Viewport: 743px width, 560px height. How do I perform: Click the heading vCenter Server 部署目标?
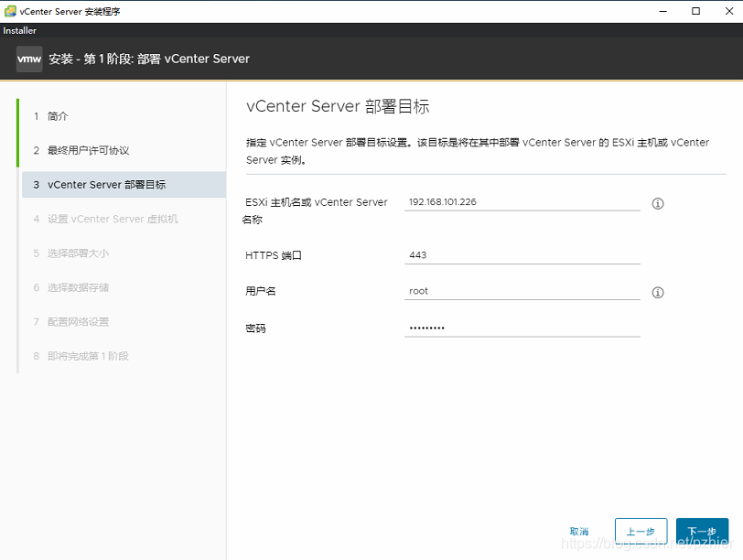tap(338, 106)
